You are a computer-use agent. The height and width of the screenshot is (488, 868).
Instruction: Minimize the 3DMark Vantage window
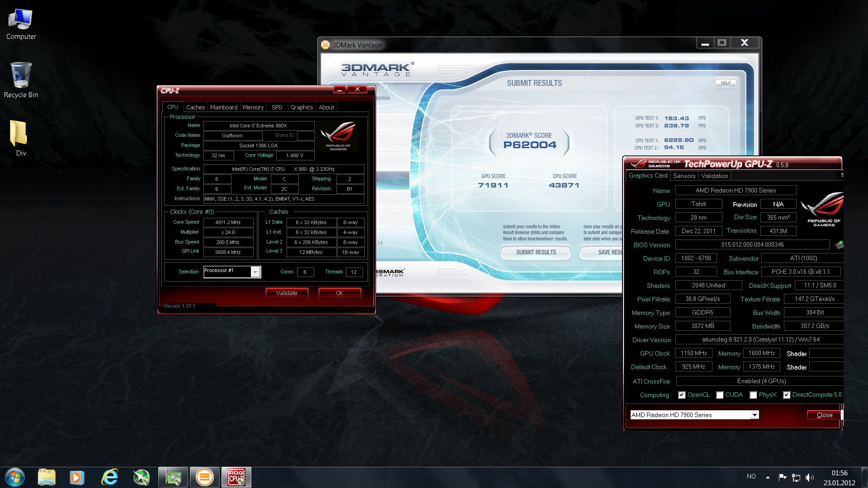705,43
